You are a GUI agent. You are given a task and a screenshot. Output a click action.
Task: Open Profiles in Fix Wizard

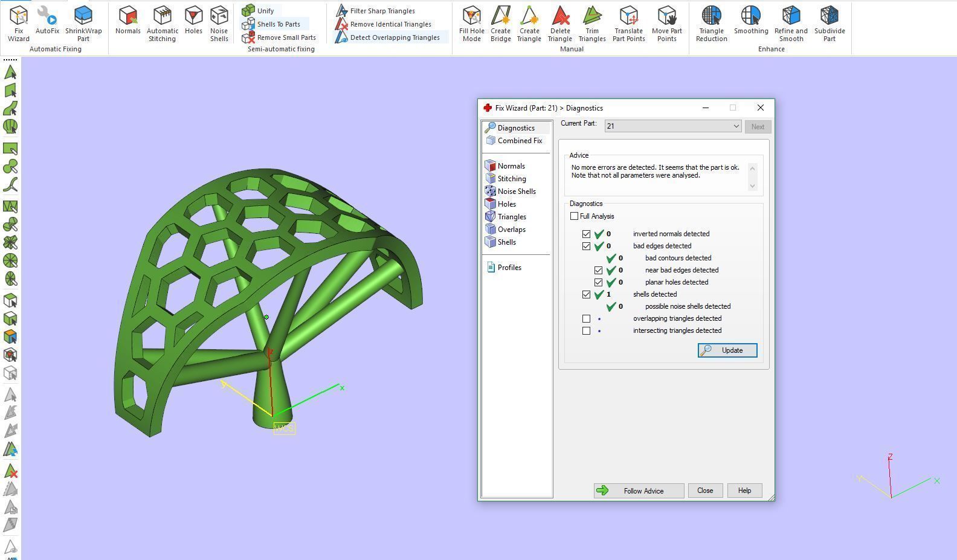click(509, 268)
